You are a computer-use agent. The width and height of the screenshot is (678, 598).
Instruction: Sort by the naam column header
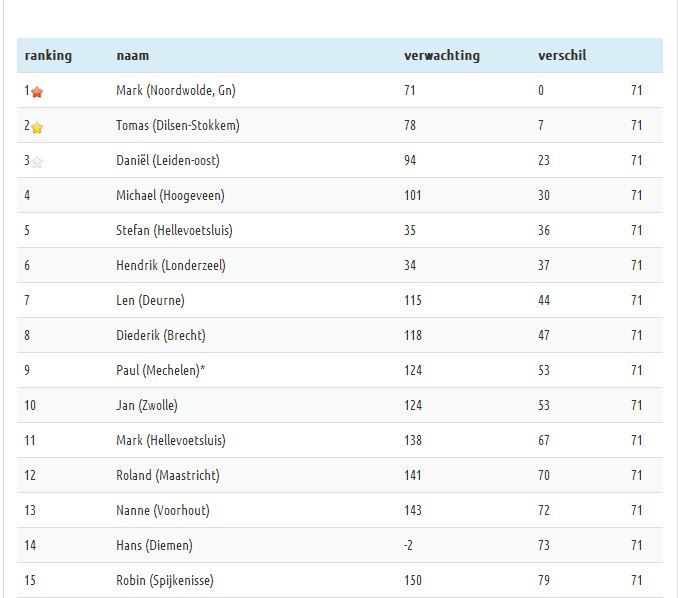click(132, 55)
